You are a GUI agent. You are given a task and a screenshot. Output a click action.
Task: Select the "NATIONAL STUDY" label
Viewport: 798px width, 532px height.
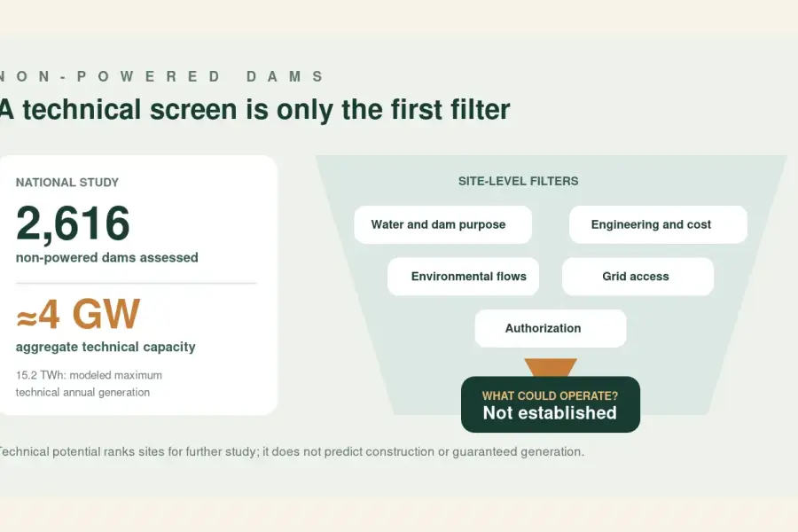[x=67, y=183]
